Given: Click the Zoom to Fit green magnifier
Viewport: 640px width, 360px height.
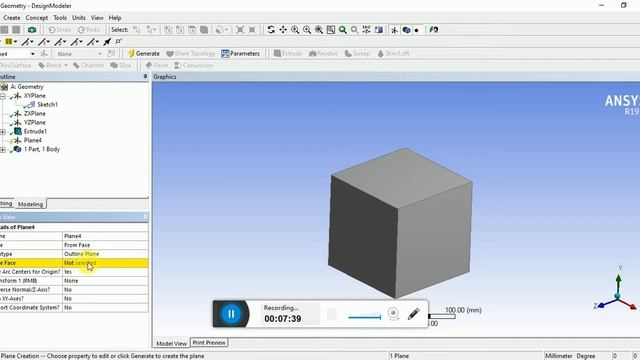Looking at the screenshot, I should pos(342,30).
